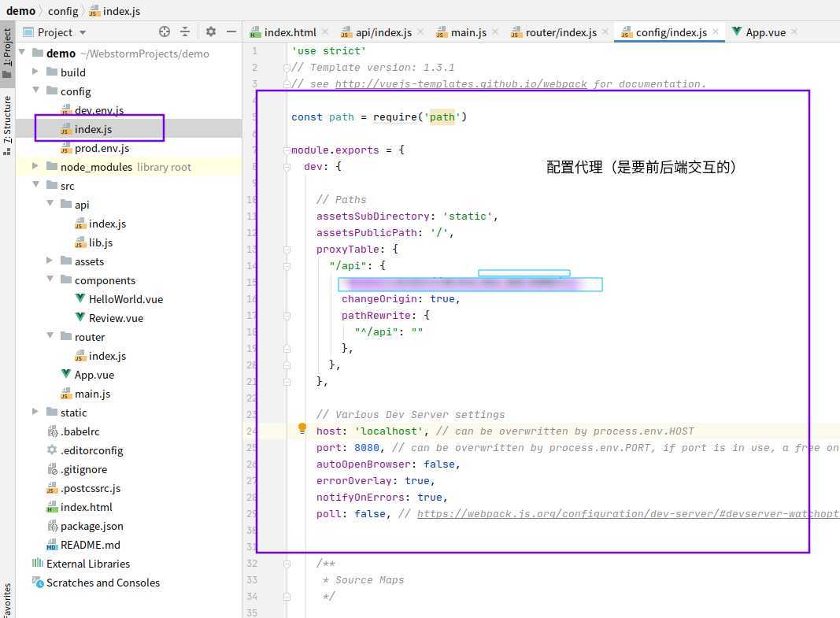Expand the node_modules folder

35,167
